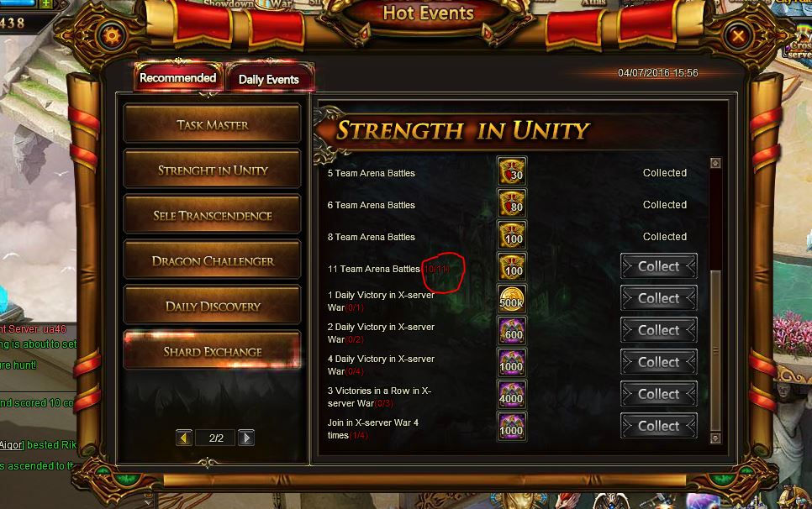Close the Hot Events window
The width and height of the screenshot is (812, 509).
(738, 35)
